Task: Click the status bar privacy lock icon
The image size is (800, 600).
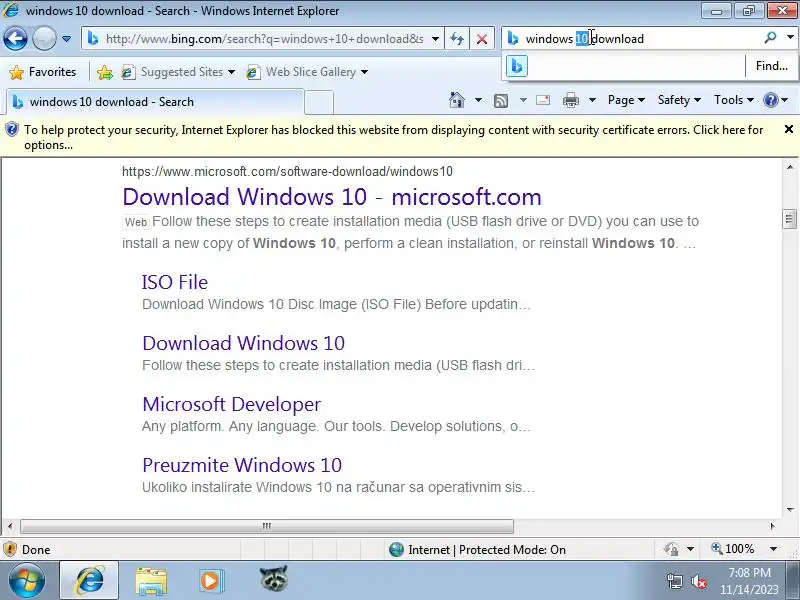Action: pyautogui.click(x=671, y=549)
